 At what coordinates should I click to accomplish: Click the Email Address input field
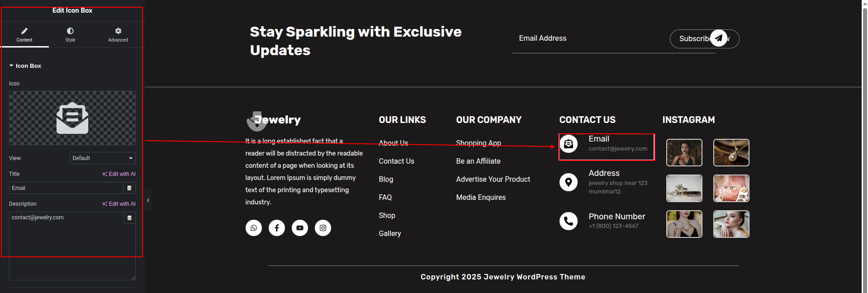(x=588, y=38)
